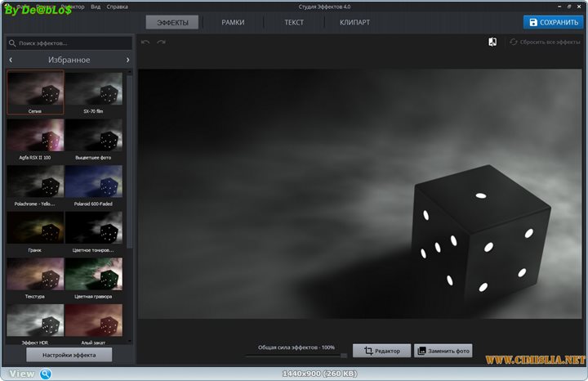Click the redo arrow icon
This screenshot has width=588, height=381.
(x=161, y=42)
